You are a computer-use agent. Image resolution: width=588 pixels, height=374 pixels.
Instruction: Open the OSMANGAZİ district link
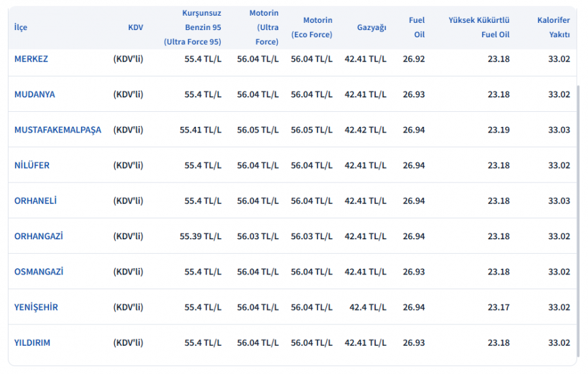click(x=39, y=271)
